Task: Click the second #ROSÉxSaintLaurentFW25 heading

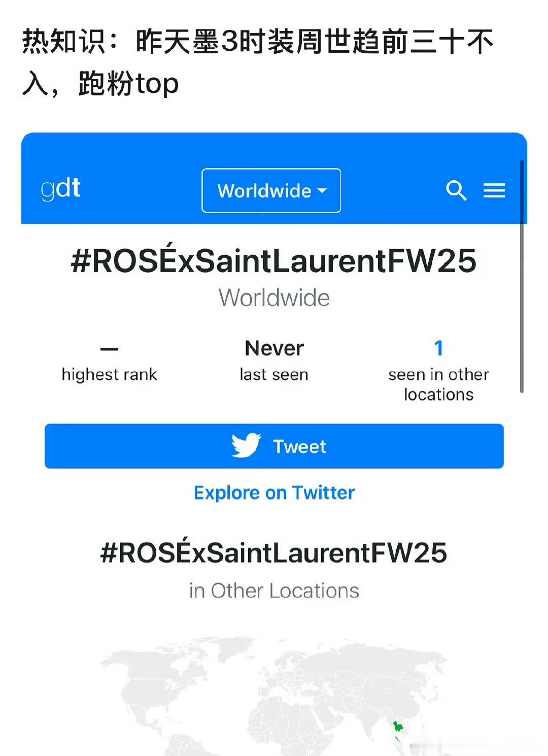Action: [274, 552]
